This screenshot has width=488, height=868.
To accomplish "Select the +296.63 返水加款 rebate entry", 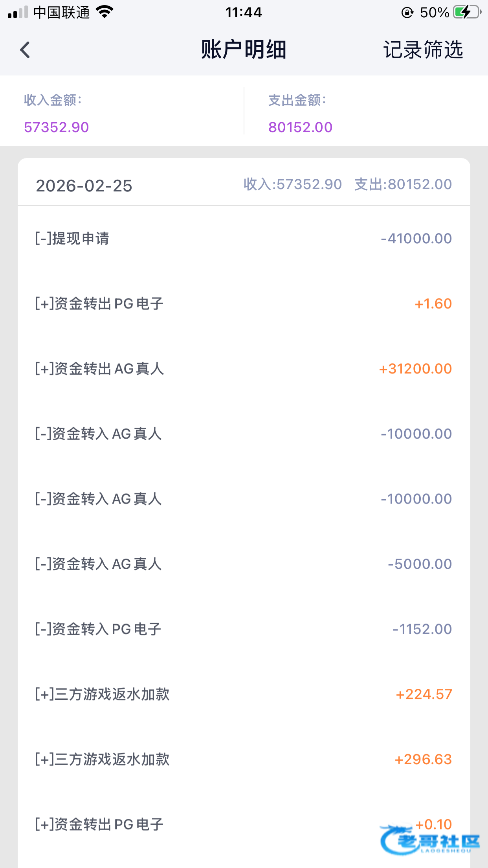I will (244, 759).
